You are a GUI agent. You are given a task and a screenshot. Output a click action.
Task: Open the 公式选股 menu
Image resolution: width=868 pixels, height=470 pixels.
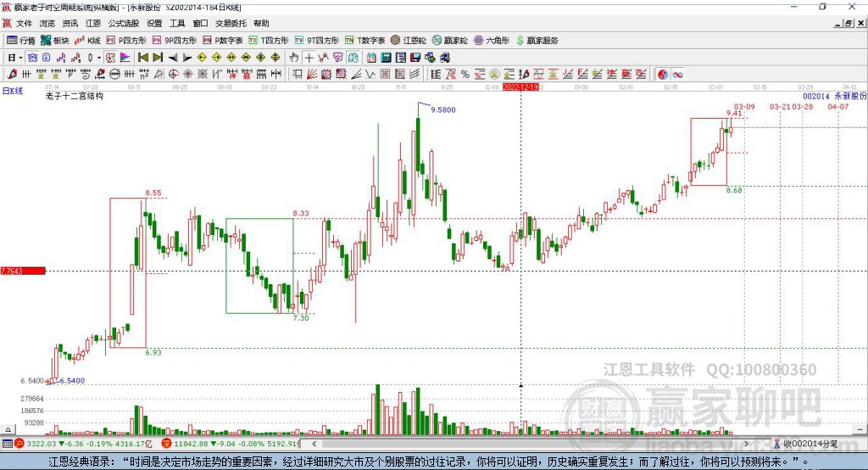124,23
